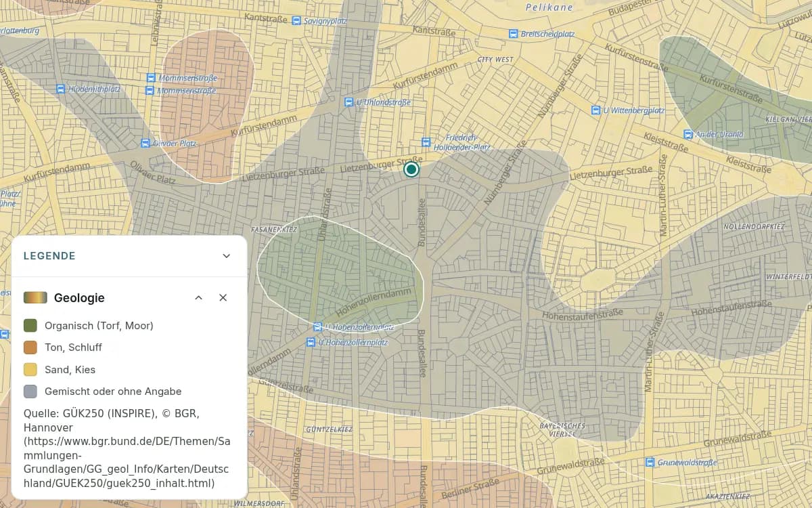Click the 'U Wittenbergplatz' station name
Screen dimensions: 812x508
click(x=634, y=110)
